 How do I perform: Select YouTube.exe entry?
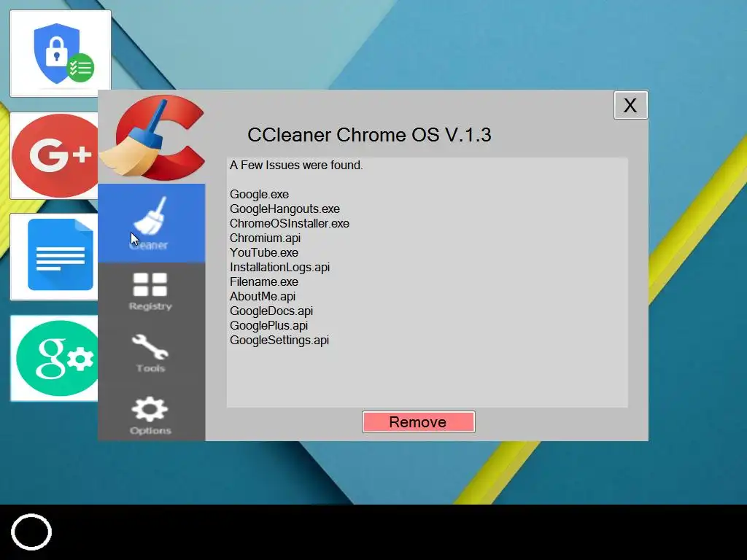coord(264,252)
